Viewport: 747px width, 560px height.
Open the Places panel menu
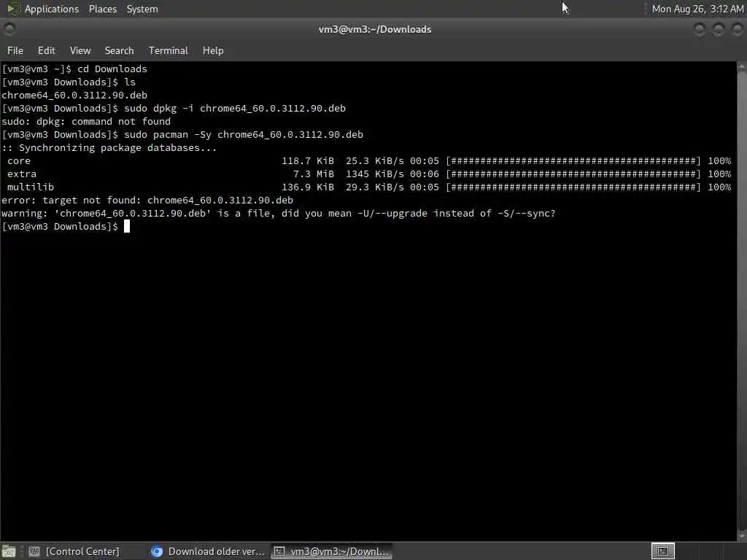(x=102, y=9)
